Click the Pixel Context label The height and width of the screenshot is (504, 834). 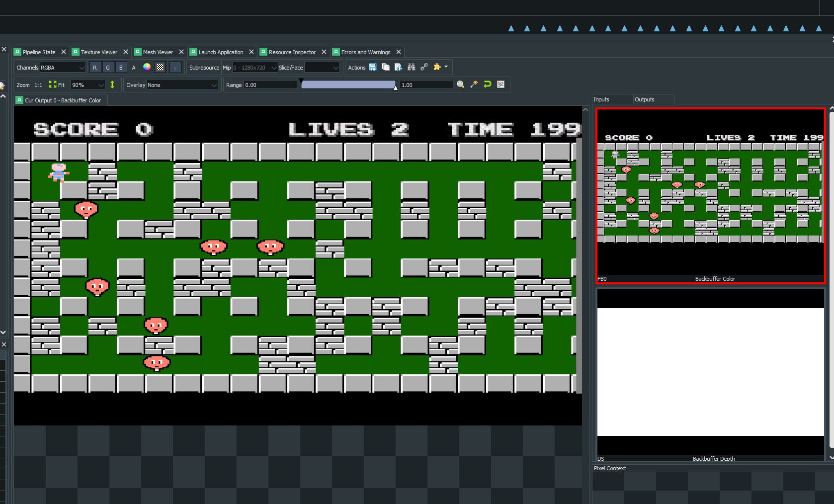click(610, 468)
